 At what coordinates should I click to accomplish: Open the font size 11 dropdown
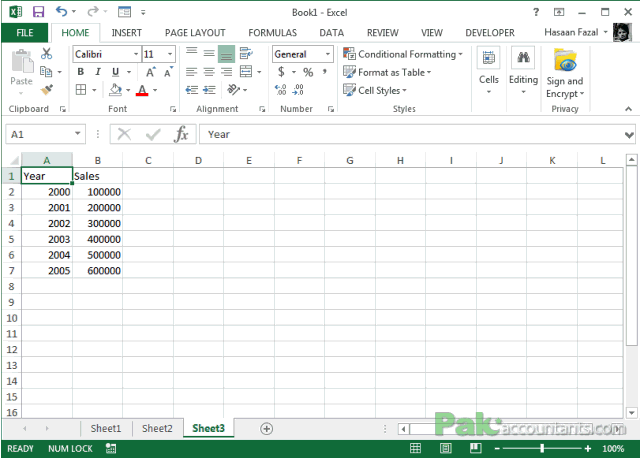pos(170,54)
